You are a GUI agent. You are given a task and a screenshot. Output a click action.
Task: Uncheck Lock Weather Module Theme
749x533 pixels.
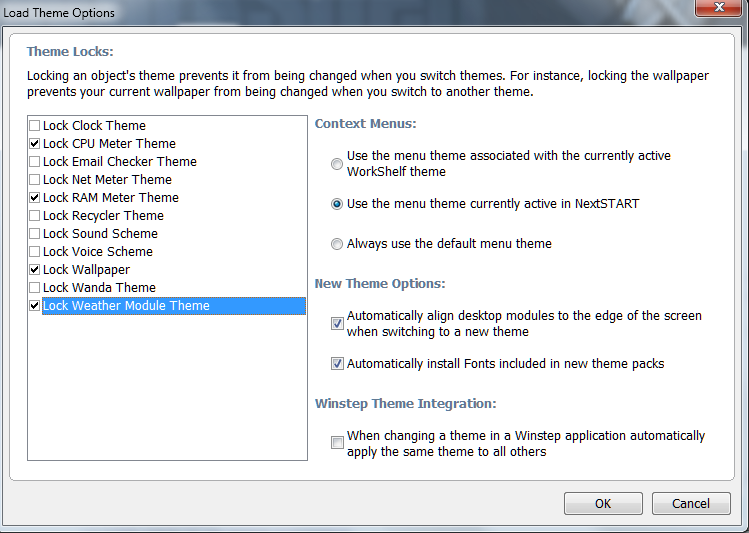coord(35,306)
